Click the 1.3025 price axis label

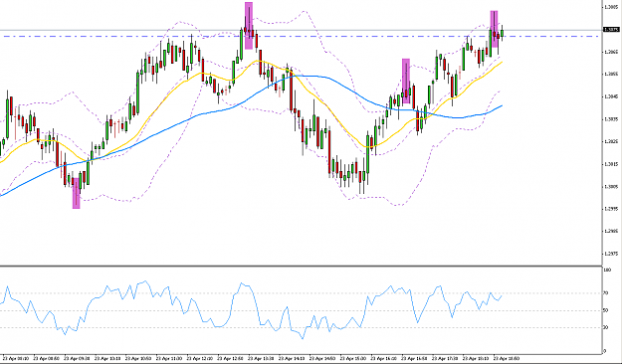(x=610, y=141)
